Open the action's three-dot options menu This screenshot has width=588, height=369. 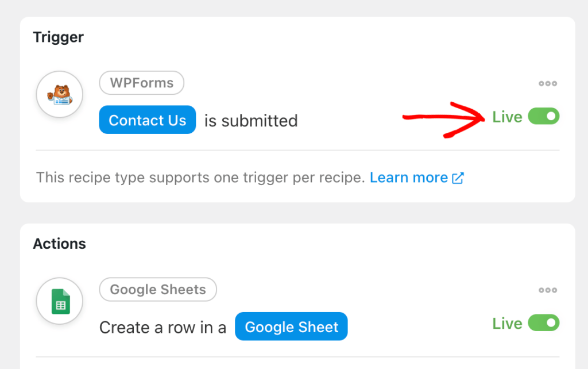547,290
